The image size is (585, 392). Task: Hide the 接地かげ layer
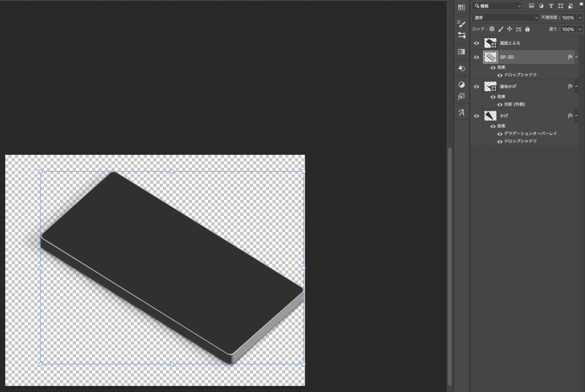(x=476, y=87)
